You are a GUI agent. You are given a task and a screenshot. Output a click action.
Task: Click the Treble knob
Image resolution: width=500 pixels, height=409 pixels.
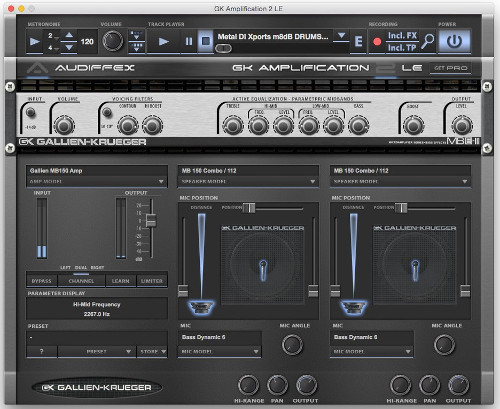click(x=233, y=126)
